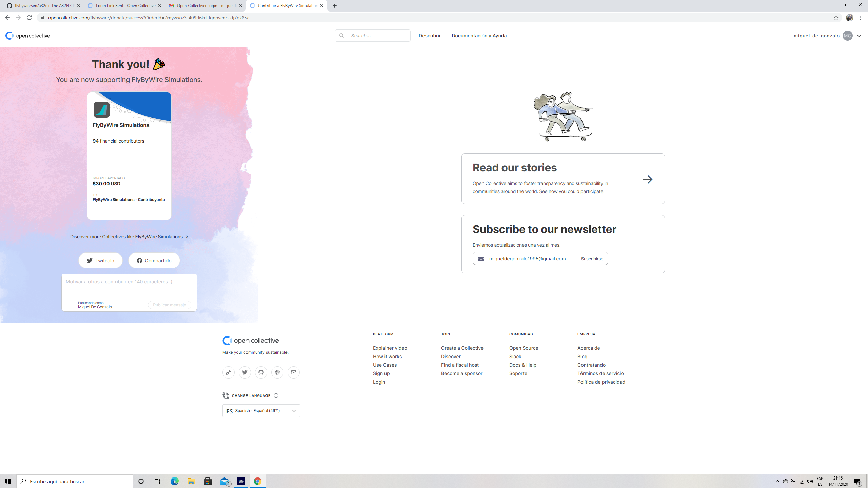Open the Chrome three-dot menu
This screenshot has height=488, width=868.
[861, 18]
